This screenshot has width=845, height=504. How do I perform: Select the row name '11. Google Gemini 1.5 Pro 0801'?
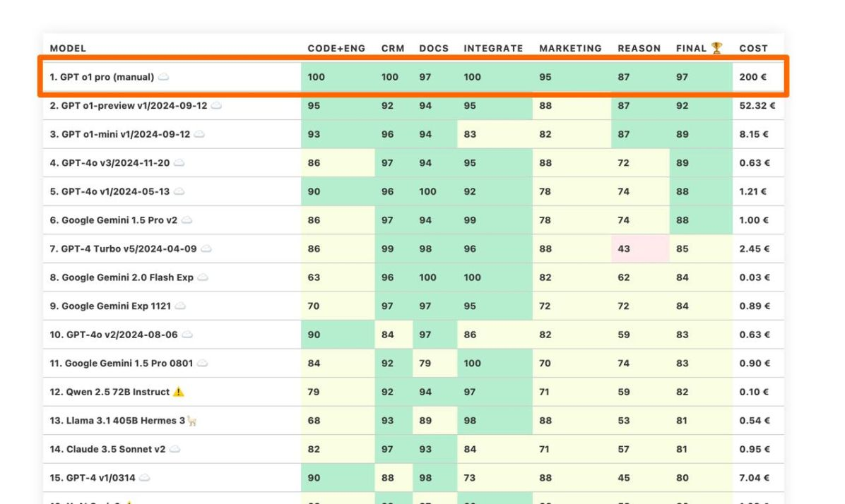click(x=122, y=363)
